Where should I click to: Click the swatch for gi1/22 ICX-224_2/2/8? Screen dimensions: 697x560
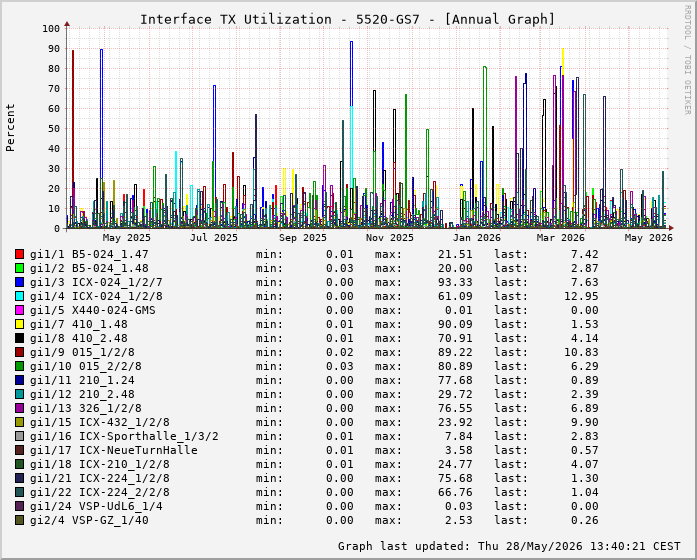[x=19, y=492]
